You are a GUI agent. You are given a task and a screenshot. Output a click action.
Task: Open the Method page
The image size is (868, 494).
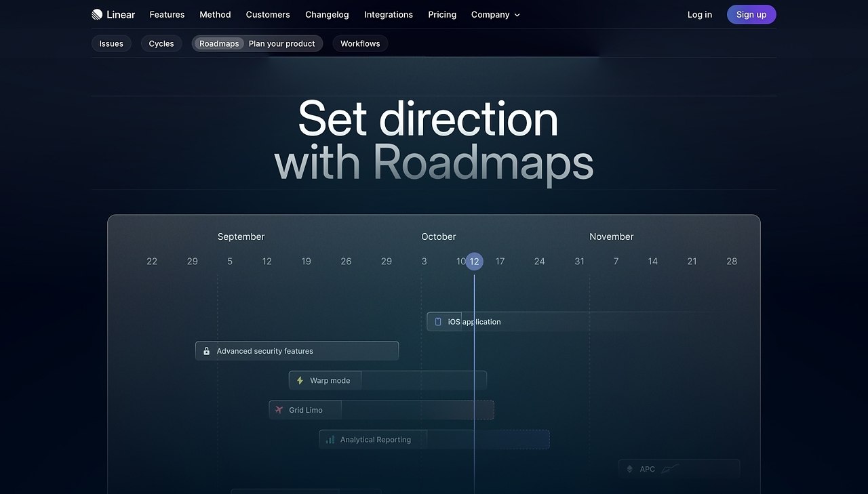[215, 14]
